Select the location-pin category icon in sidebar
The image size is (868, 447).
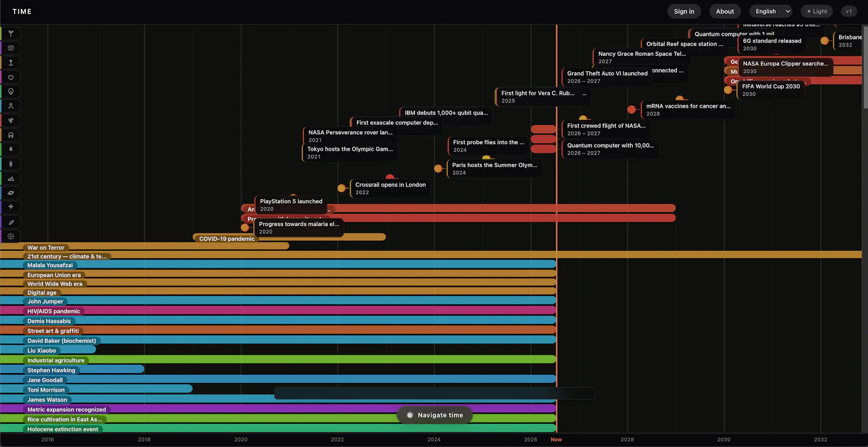click(10, 92)
